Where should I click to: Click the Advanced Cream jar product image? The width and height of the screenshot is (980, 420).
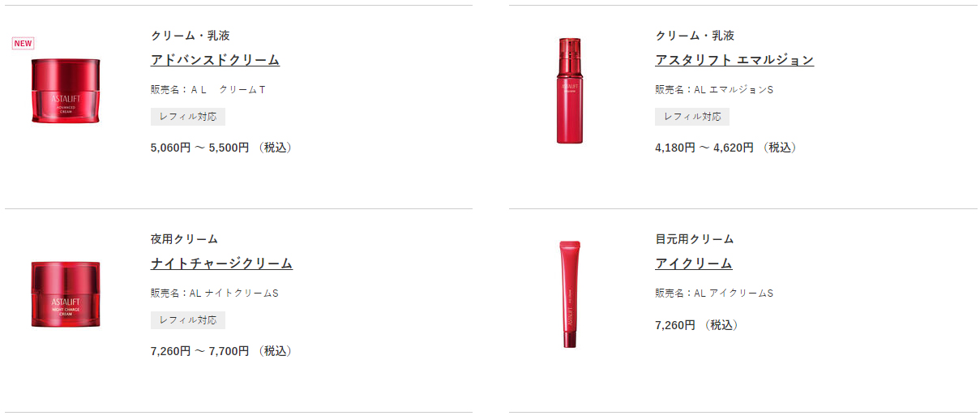point(66,91)
